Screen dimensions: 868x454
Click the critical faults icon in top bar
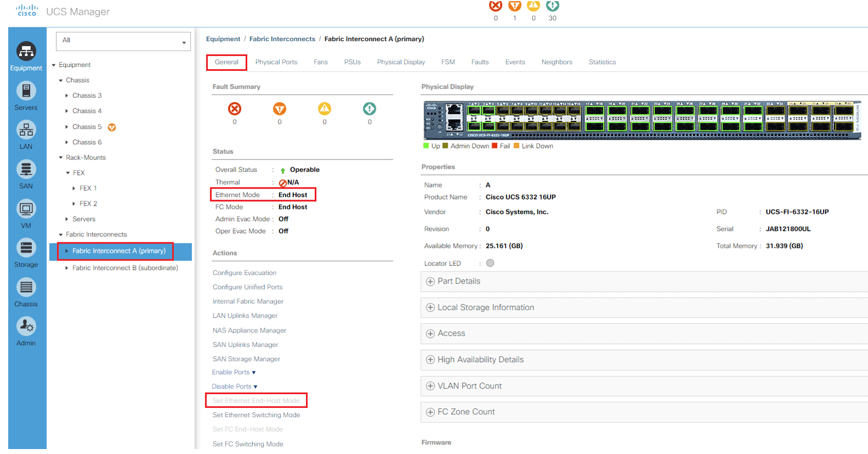(x=496, y=5)
